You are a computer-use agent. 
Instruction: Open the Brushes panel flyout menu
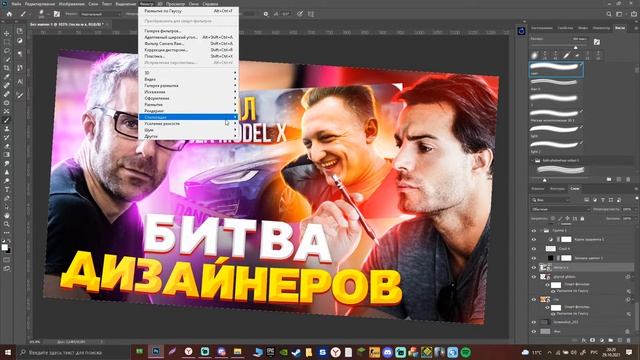click(636, 28)
